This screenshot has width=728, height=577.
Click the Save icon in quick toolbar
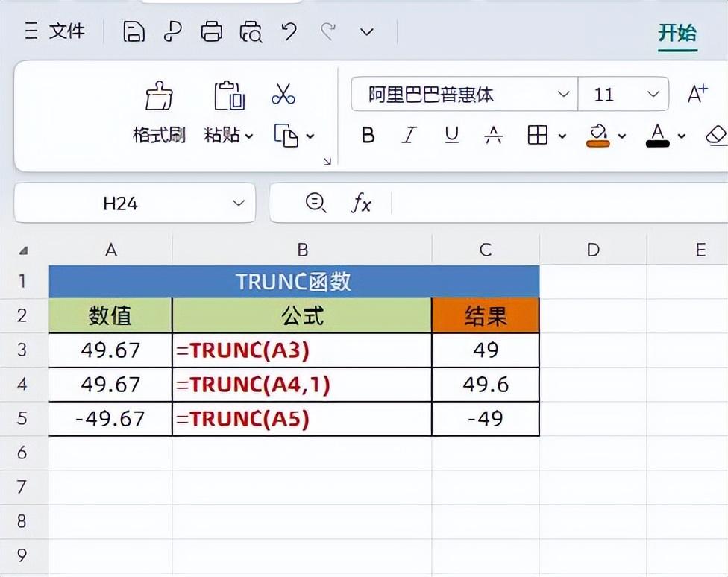(134, 32)
